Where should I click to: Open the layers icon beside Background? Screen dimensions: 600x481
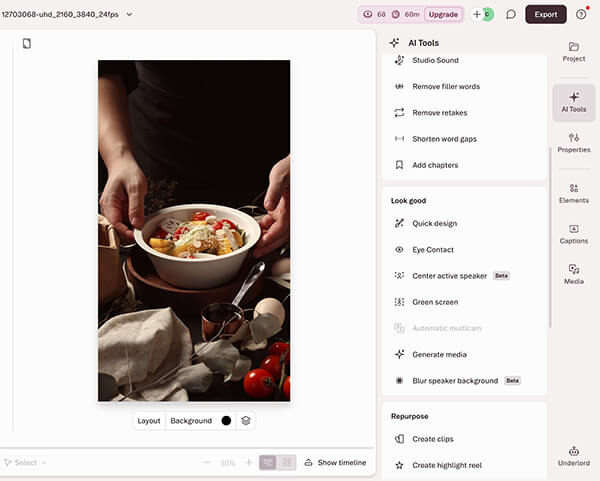(x=246, y=421)
